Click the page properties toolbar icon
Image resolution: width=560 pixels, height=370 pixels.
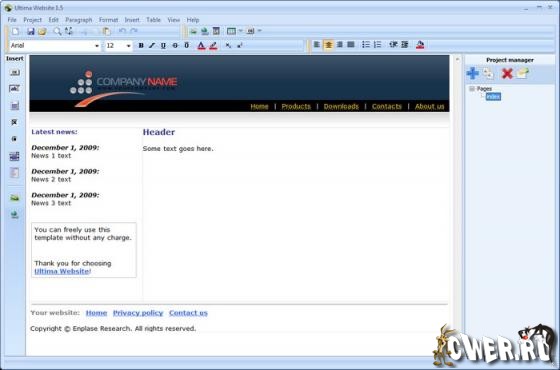click(216, 31)
